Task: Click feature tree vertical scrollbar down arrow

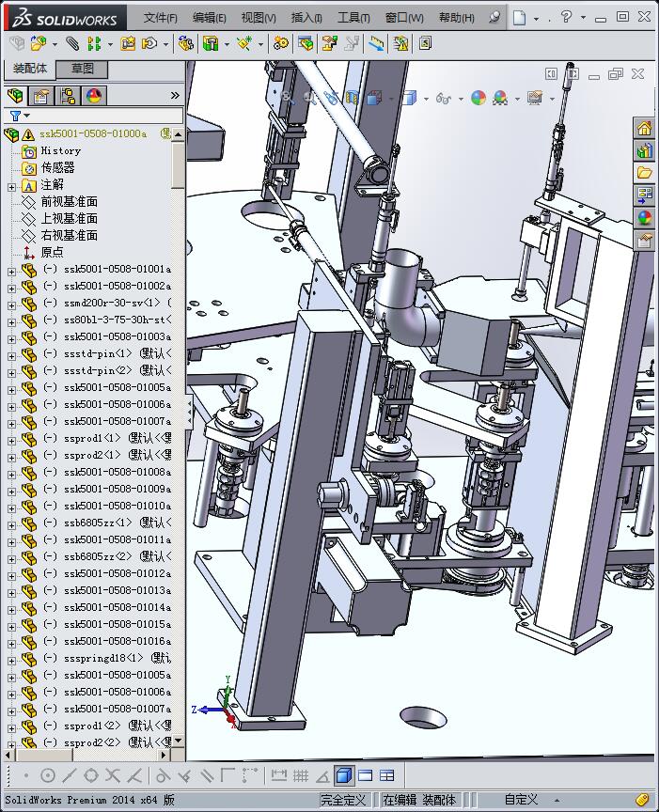Action: (179, 741)
